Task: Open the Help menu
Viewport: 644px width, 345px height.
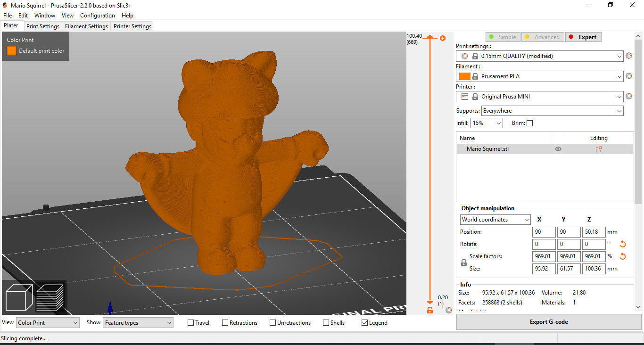Action: (127, 16)
